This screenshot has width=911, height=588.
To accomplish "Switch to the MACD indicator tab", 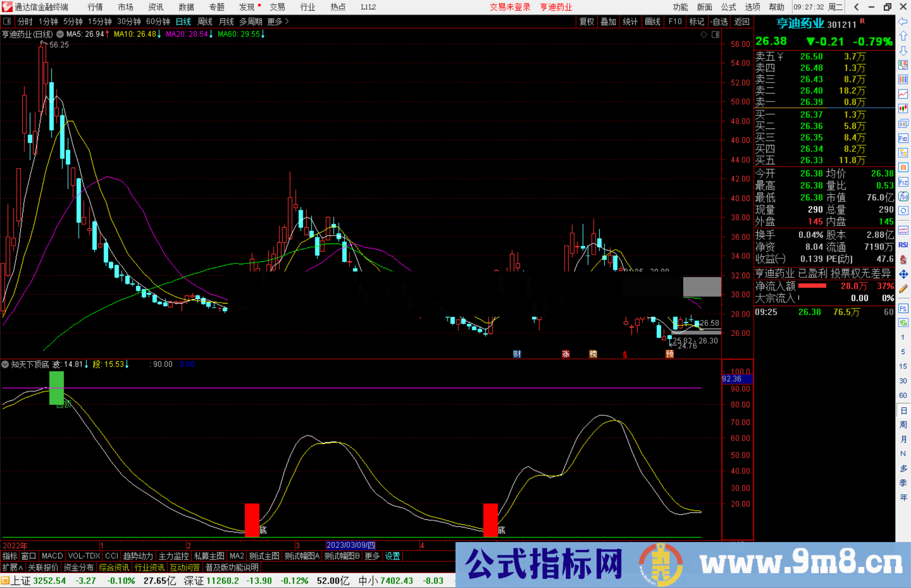I will (52, 556).
